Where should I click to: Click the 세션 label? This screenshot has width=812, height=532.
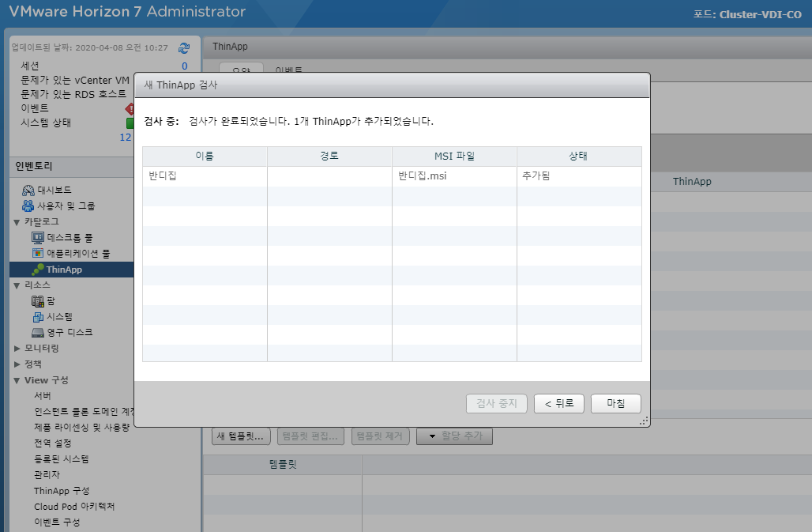click(29, 66)
